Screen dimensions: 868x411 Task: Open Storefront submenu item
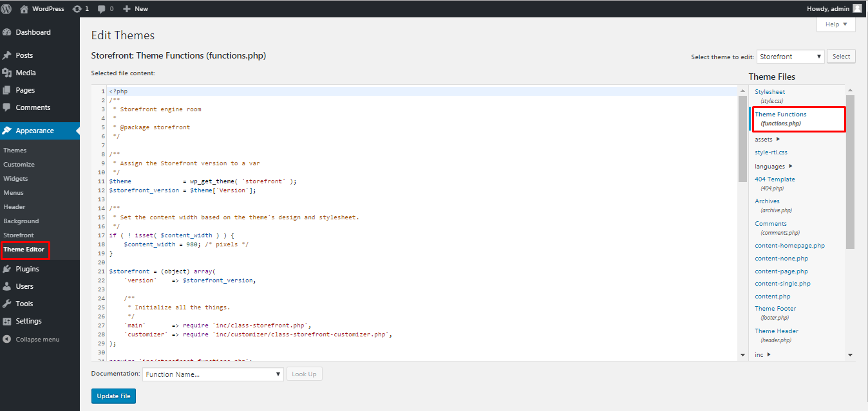tap(19, 235)
